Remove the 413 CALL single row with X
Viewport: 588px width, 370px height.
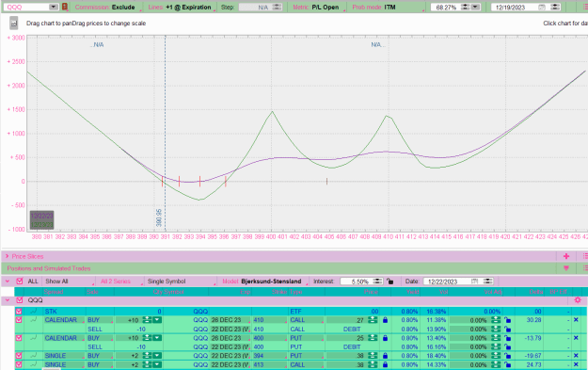[576, 364]
